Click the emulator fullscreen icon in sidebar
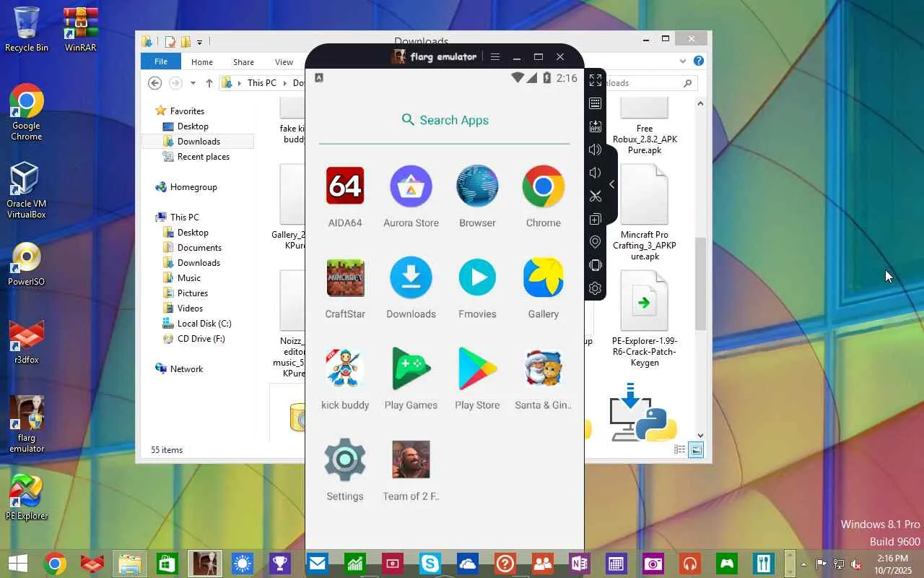Viewport: 924px width, 578px height. pyautogui.click(x=596, y=80)
